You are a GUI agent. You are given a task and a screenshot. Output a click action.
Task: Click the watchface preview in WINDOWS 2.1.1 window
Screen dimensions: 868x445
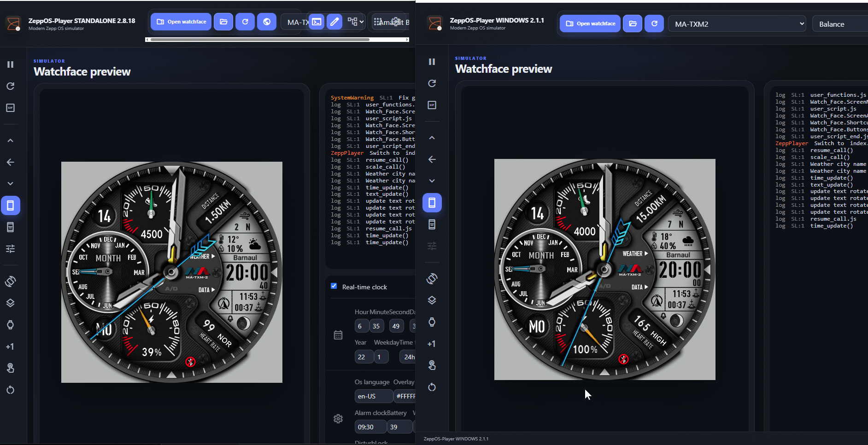click(605, 269)
